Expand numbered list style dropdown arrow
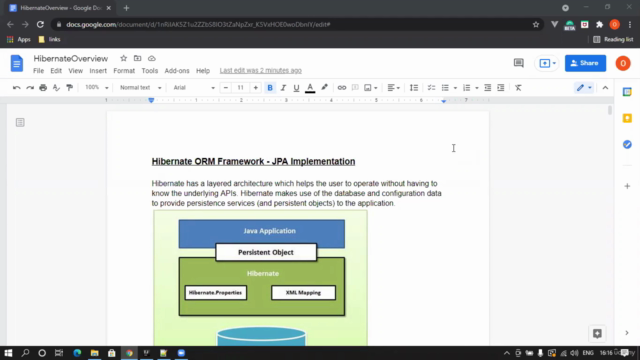The width and height of the screenshot is (640, 360). (x=477, y=88)
